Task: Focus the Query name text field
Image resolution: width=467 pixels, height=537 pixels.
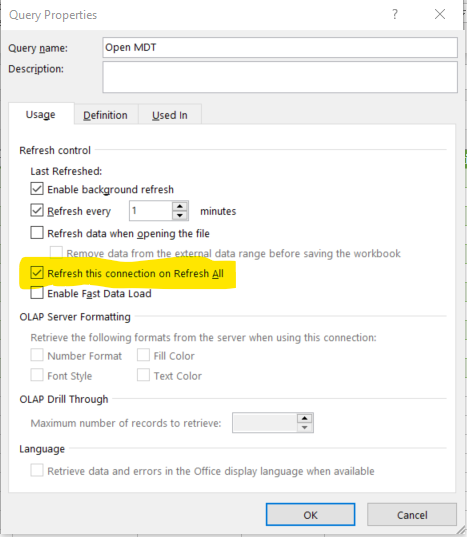Action: tap(280, 47)
